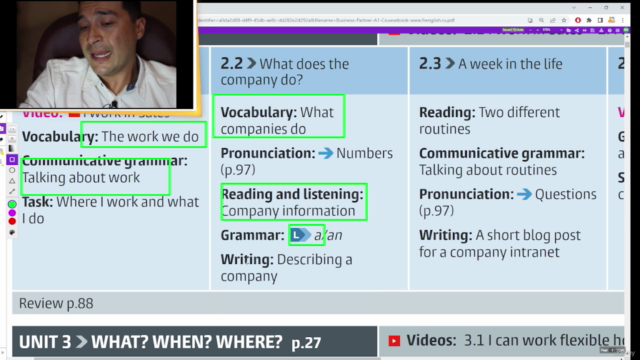Select the ellipse shape tool

point(12,170)
